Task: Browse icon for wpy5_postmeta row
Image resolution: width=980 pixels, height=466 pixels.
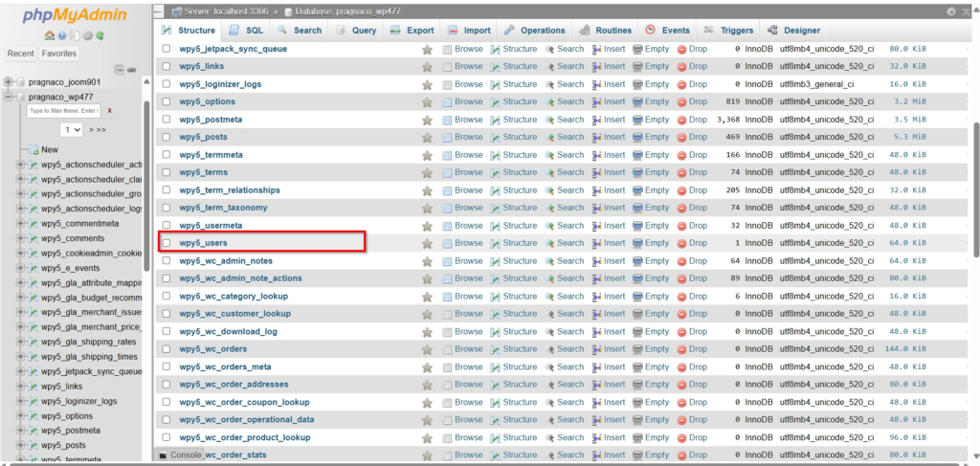Action: pyautogui.click(x=448, y=120)
